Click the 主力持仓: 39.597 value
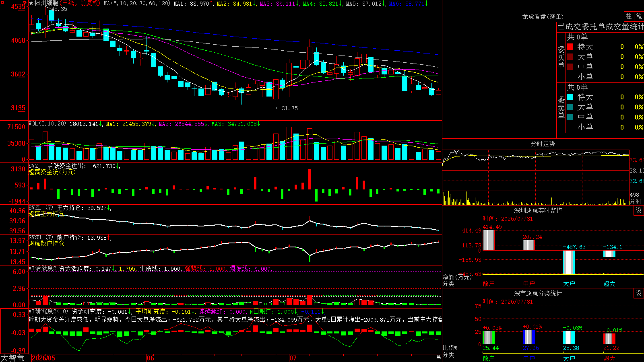 [x=84, y=208]
